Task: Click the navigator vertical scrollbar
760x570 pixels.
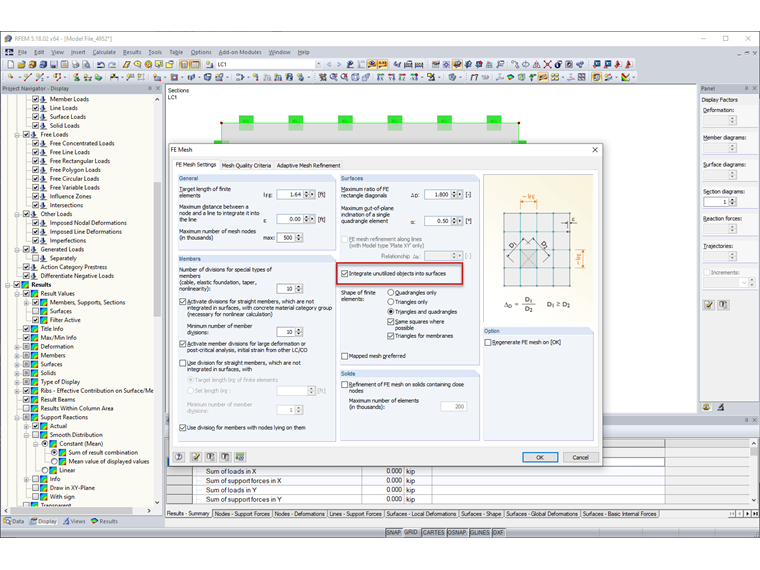Action: tap(157, 249)
